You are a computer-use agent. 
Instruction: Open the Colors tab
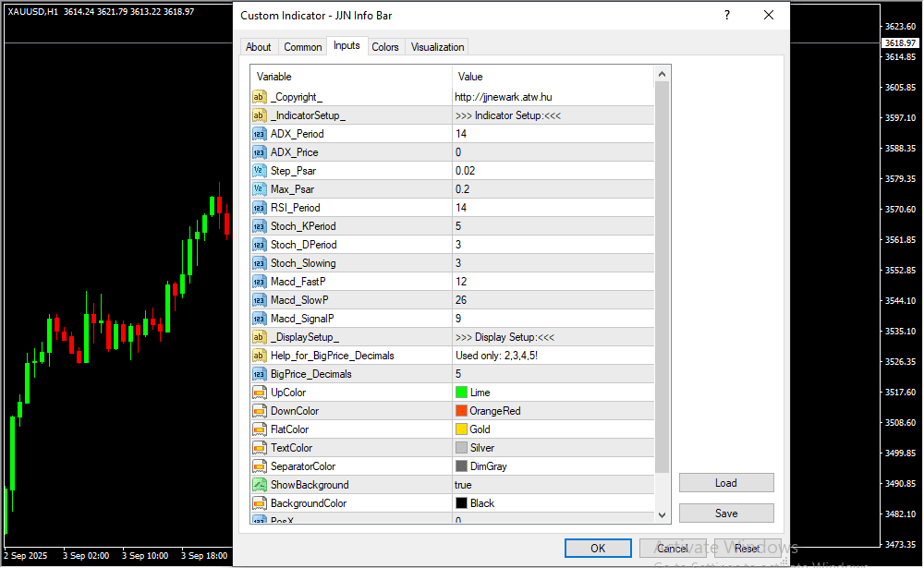pyautogui.click(x=385, y=47)
